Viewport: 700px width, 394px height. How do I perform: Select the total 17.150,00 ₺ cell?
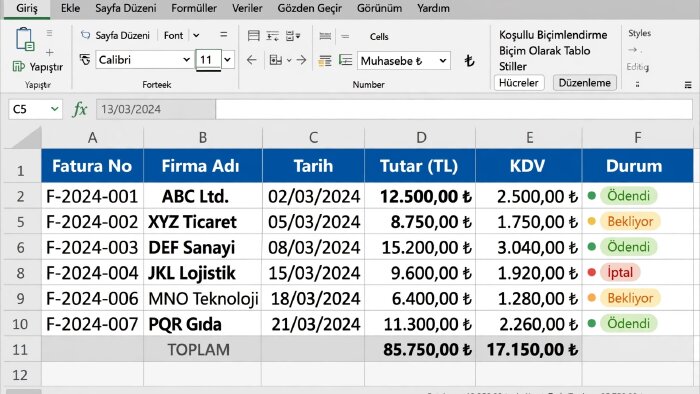coord(529,349)
